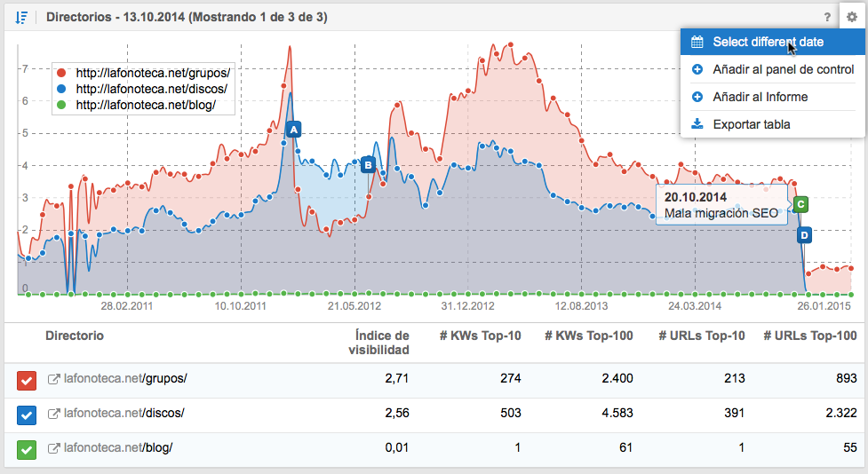Open the question mark help icon
The height and width of the screenshot is (474, 868).
827,17
